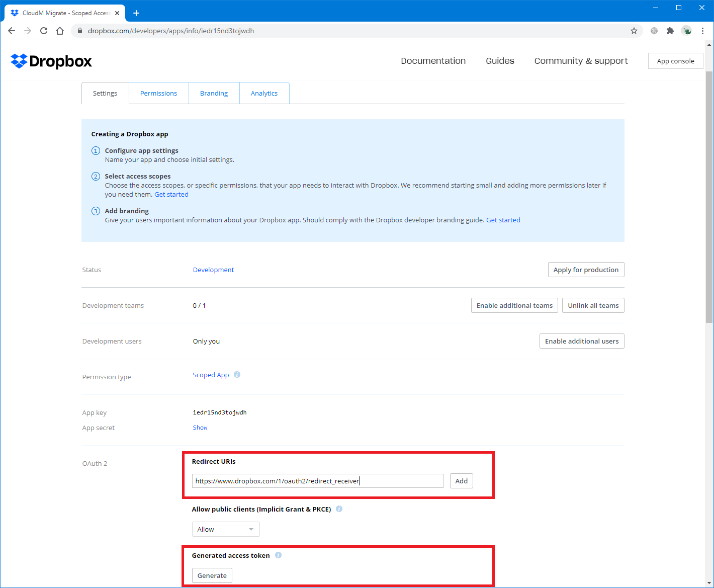Click info icon beside Generated access token
Screen dimensions: 714x588
pyautogui.click(x=279, y=555)
